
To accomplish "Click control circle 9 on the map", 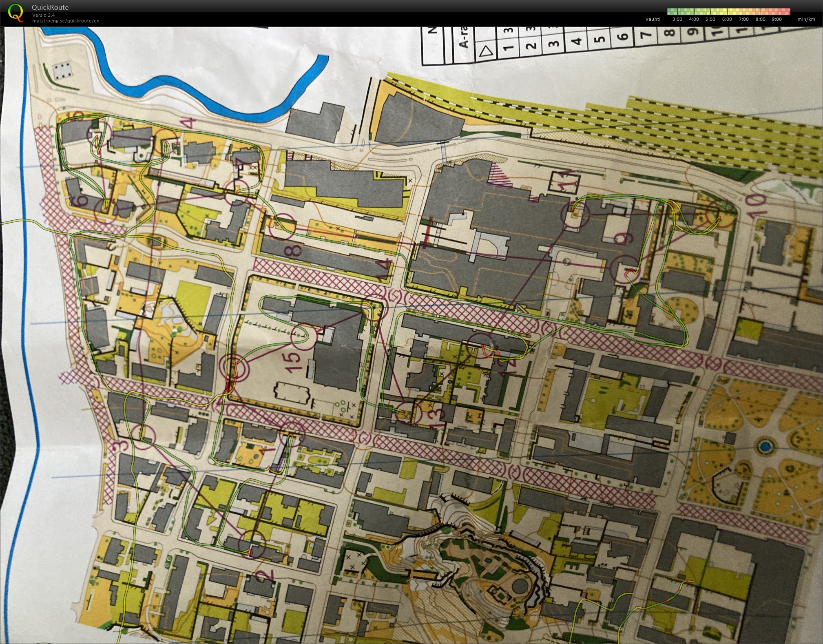I will tap(625, 270).
